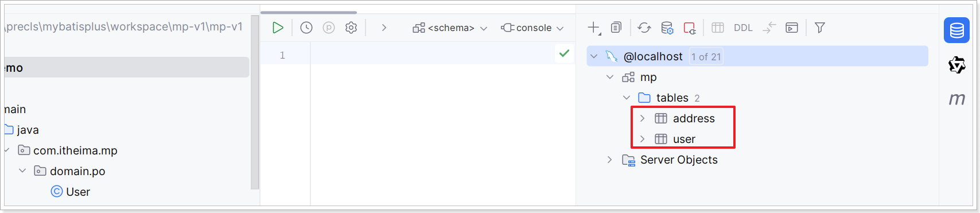This screenshot has width=980, height=213.
Task: Select the mp schema node
Action: point(648,77)
